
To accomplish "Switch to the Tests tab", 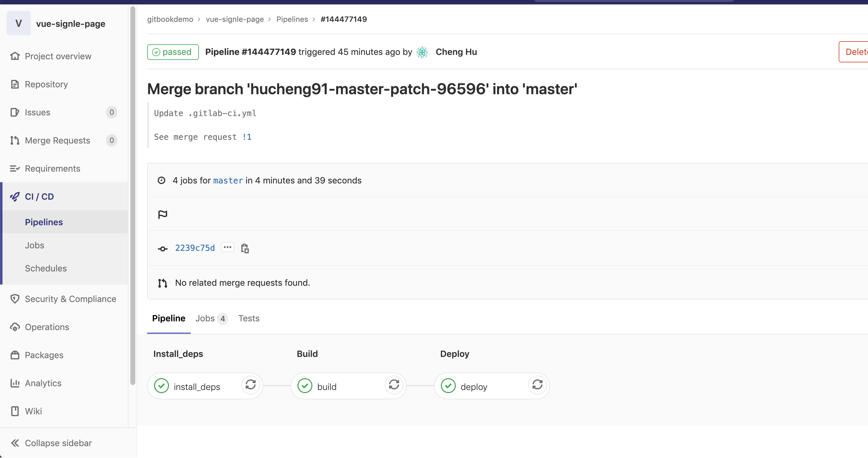I will pyautogui.click(x=249, y=318).
